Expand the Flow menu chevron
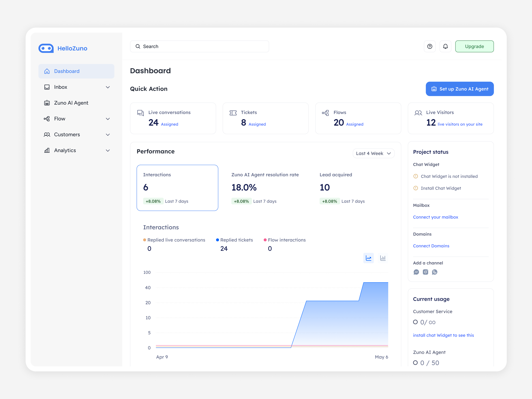This screenshot has height=399, width=532. click(x=108, y=119)
